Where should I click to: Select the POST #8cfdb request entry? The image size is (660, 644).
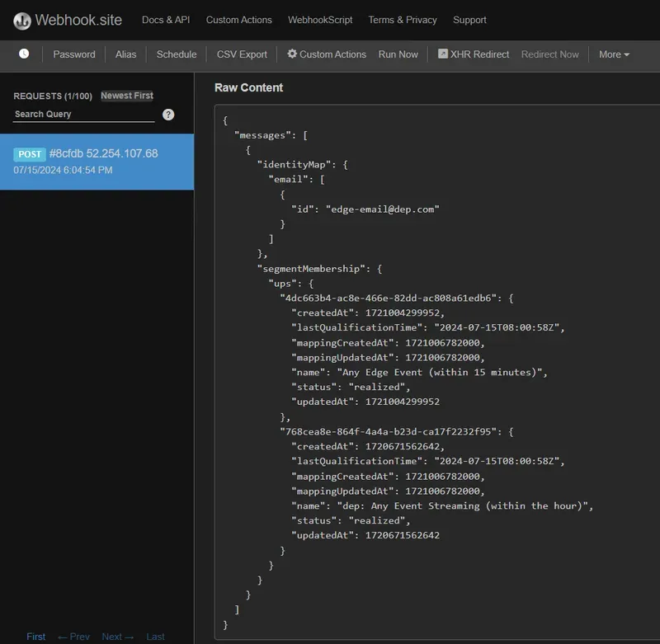(x=97, y=162)
